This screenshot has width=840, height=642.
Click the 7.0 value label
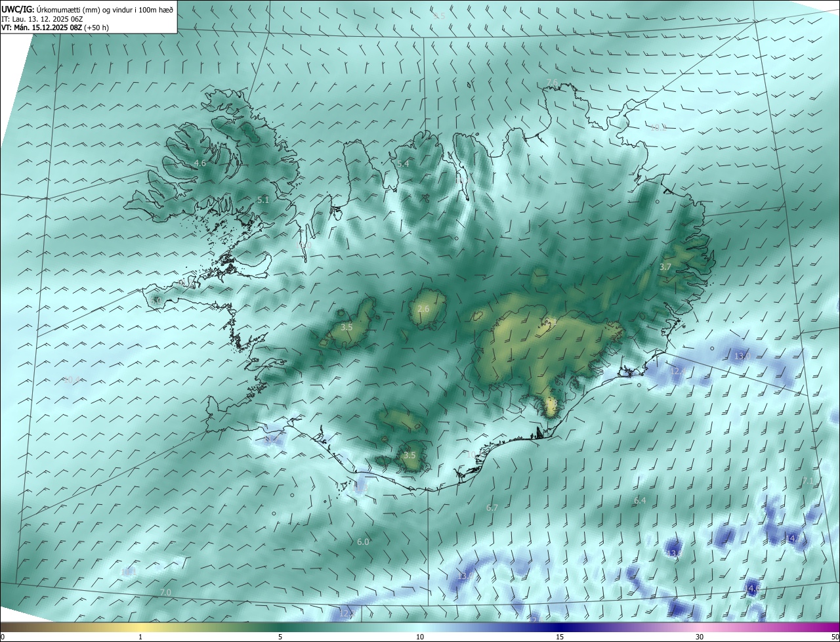point(165,592)
